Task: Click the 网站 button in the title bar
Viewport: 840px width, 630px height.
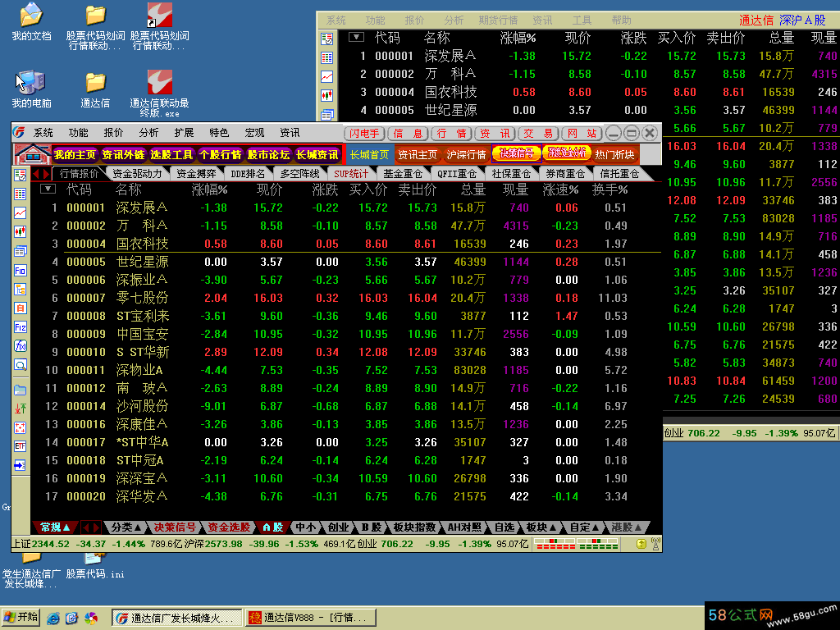Action: 582,133
